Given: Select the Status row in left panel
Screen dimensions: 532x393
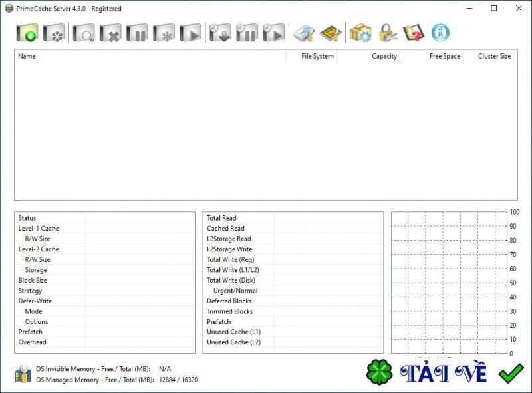Looking at the screenshot, I should [x=105, y=218].
